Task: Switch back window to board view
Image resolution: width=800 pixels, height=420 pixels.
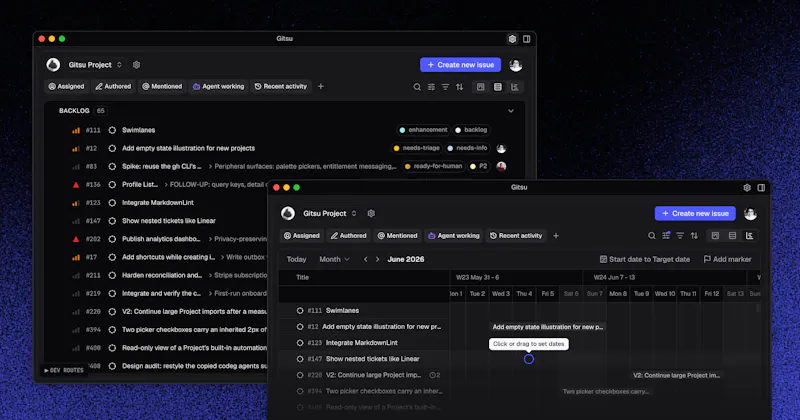Action: click(481, 87)
